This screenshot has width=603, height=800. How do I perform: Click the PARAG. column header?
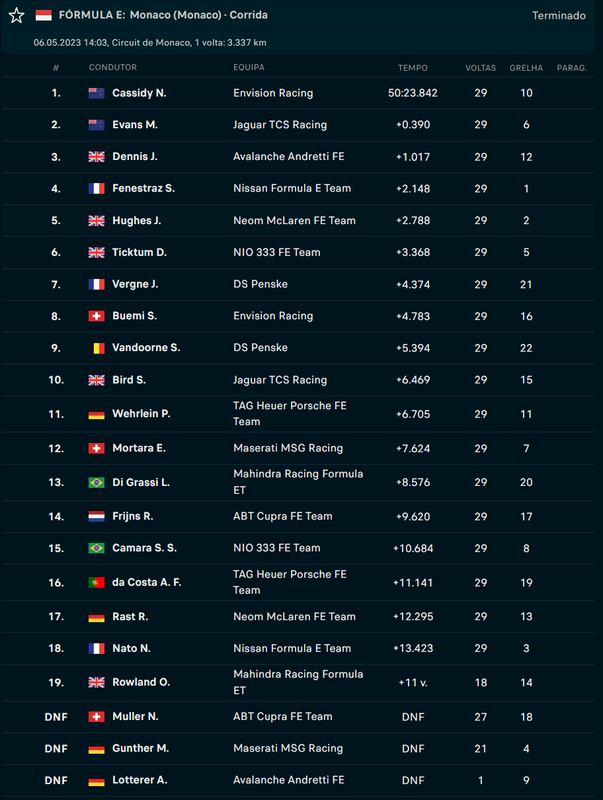click(x=571, y=67)
